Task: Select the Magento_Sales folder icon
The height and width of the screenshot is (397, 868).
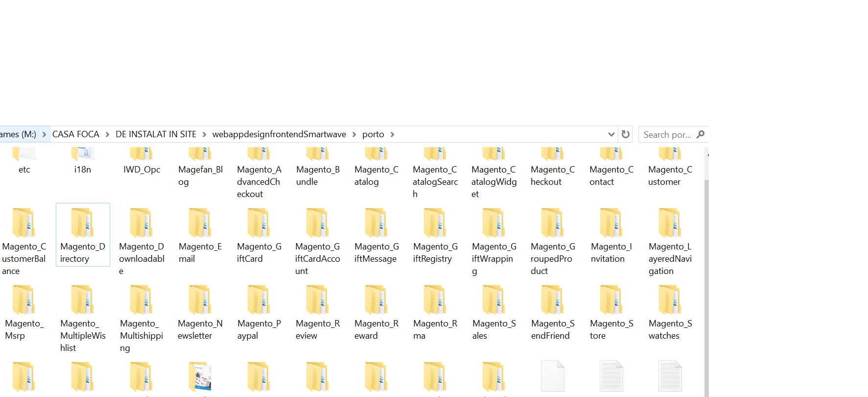Action: point(493,299)
